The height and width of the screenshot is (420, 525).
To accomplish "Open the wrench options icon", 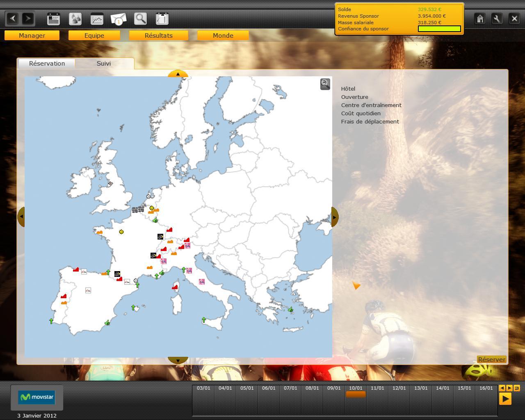I will [x=497, y=19].
